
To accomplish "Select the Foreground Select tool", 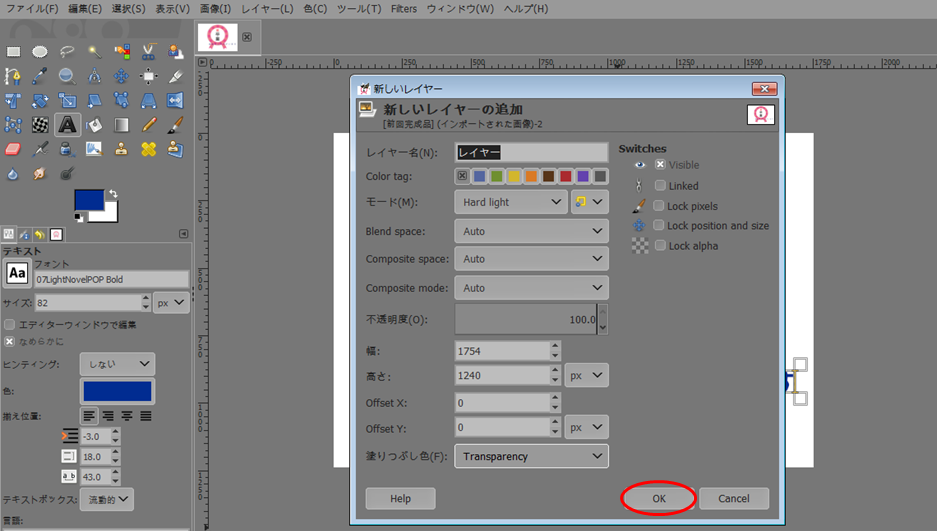I will (176, 52).
